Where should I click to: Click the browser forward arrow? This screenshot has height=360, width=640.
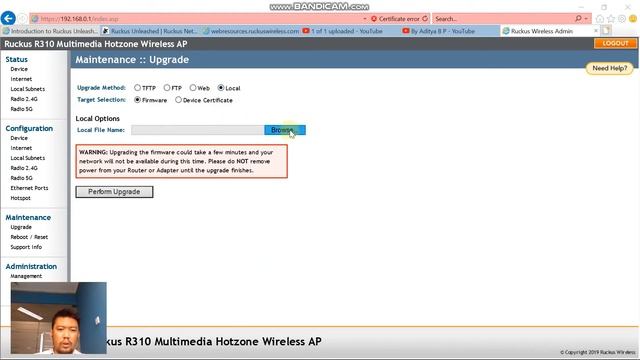pos(22,19)
